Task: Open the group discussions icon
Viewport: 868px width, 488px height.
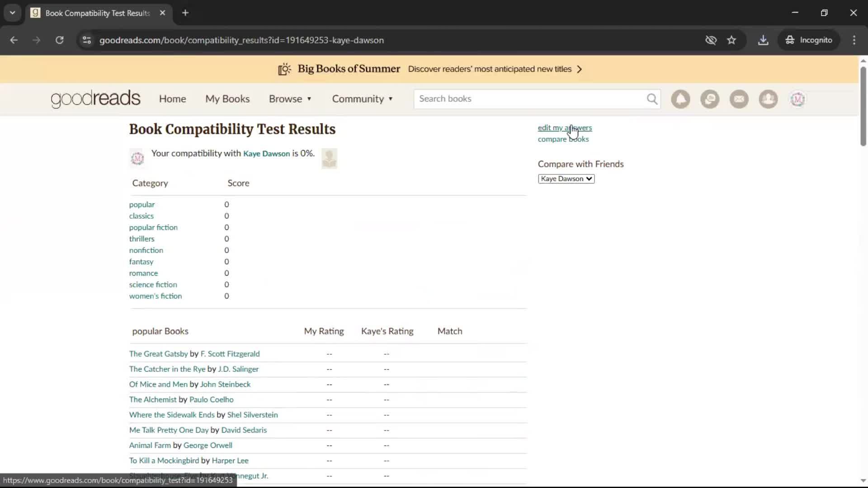Action: click(x=710, y=99)
